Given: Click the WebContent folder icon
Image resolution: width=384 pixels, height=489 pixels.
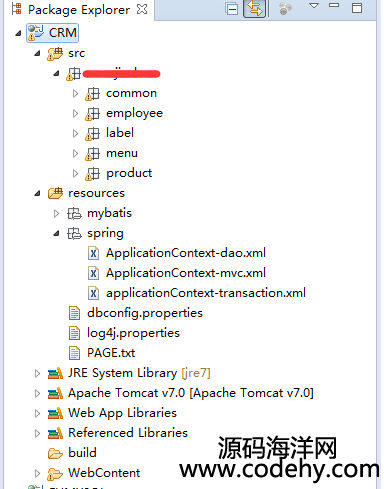Looking at the screenshot, I should pos(55,473).
